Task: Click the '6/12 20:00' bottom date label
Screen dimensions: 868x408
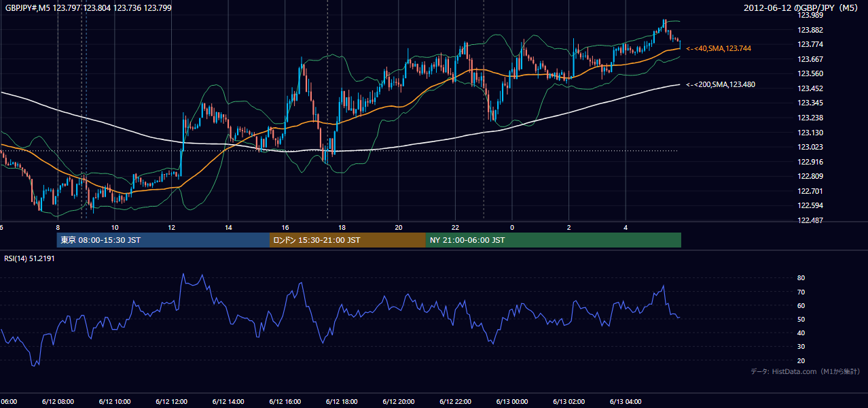Action: tap(398, 402)
